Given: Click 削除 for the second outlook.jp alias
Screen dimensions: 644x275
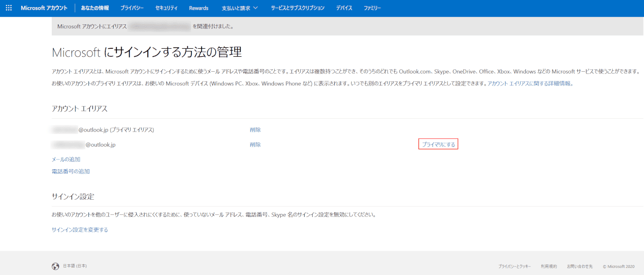Looking at the screenshot, I should pos(255,144).
